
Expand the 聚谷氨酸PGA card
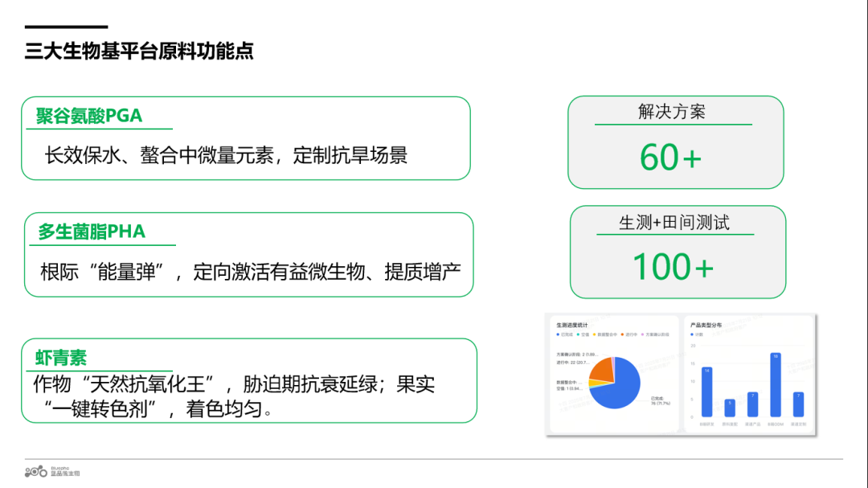tap(245, 137)
